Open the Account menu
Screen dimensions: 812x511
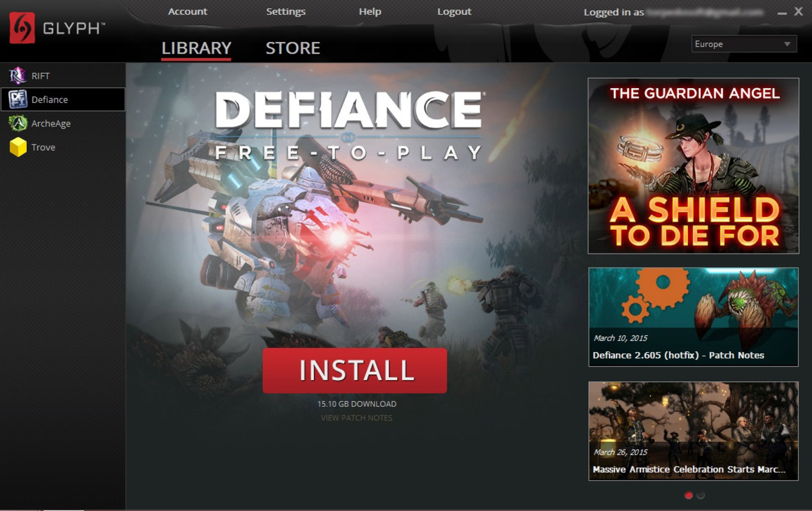click(187, 11)
